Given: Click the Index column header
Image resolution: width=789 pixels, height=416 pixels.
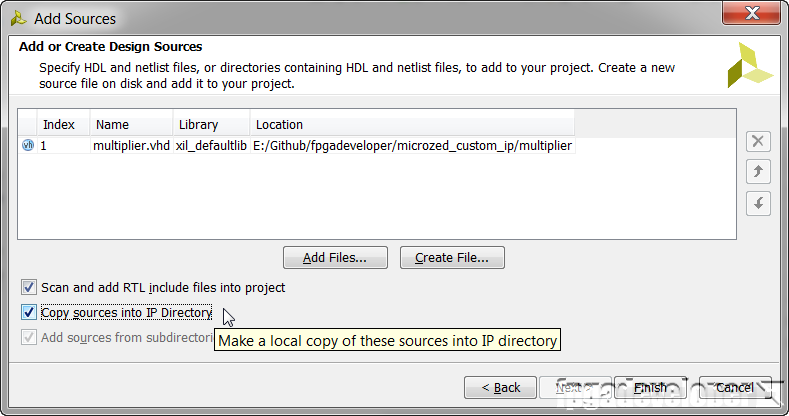Looking at the screenshot, I should point(58,125).
